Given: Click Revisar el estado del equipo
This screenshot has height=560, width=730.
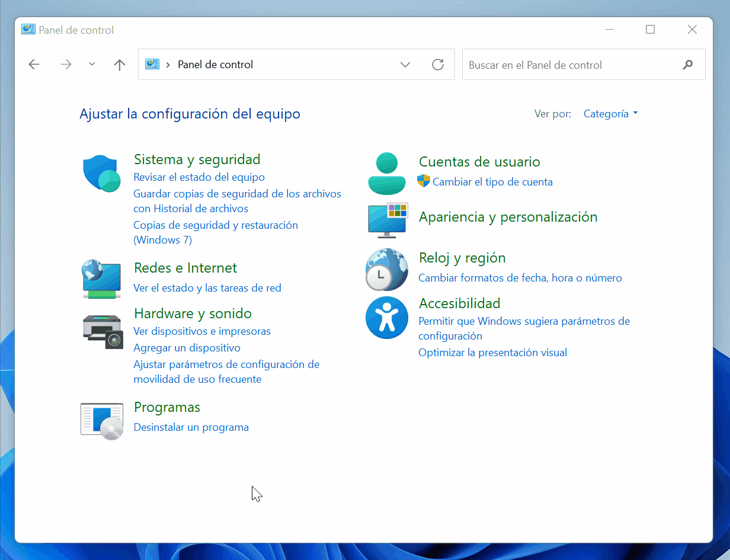Looking at the screenshot, I should click(x=199, y=177).
